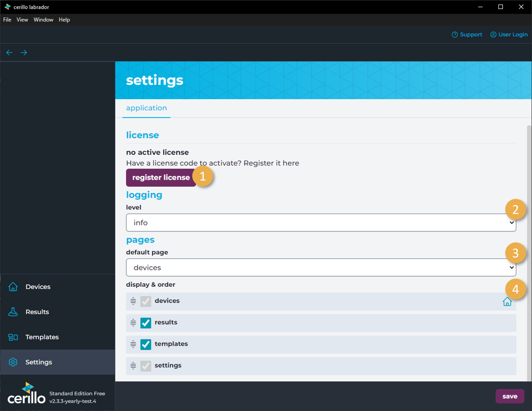Disable the templates page checkbox
Screen dimensions: 532x411
point(146,344)
